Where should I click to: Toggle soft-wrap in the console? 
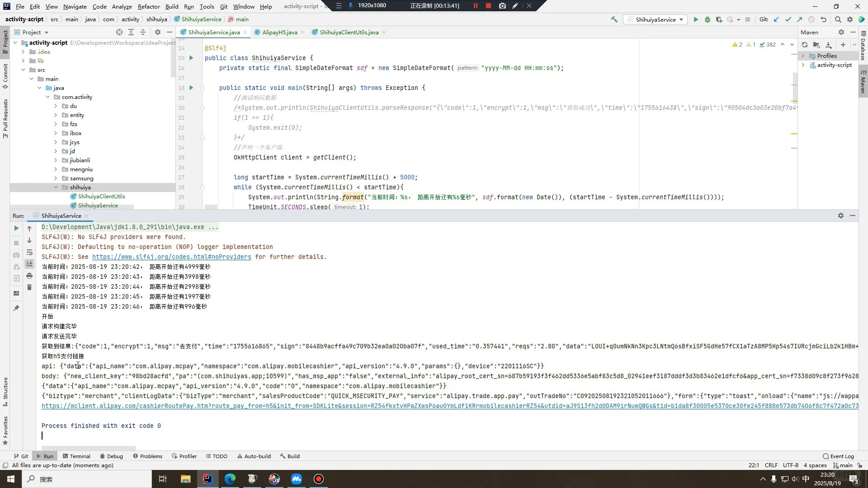29,252
